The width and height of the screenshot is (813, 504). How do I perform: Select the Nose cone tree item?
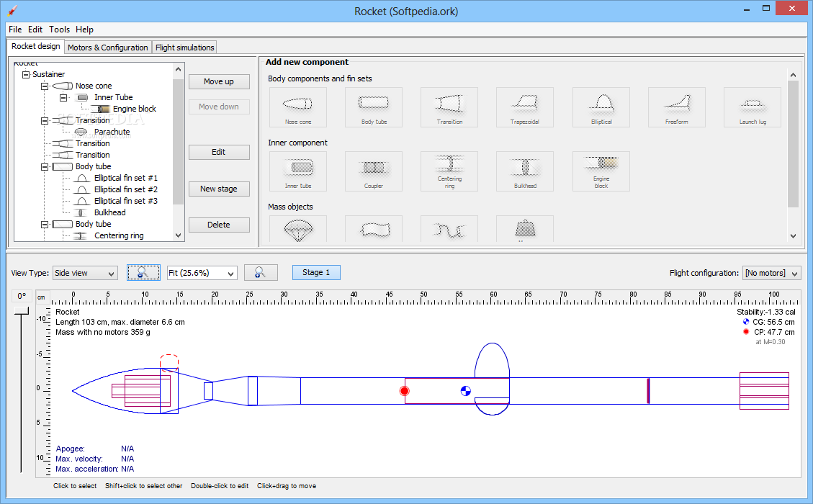click(x=94, y=86)
